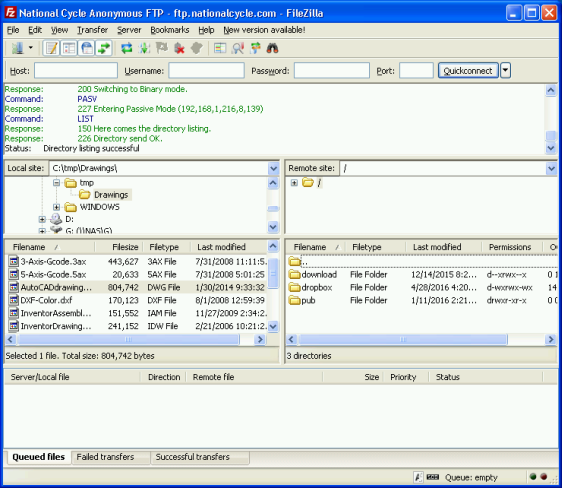Screen dimensions: 562x488
Task: Open Remote site path dropdown
Action: point(551,168)
